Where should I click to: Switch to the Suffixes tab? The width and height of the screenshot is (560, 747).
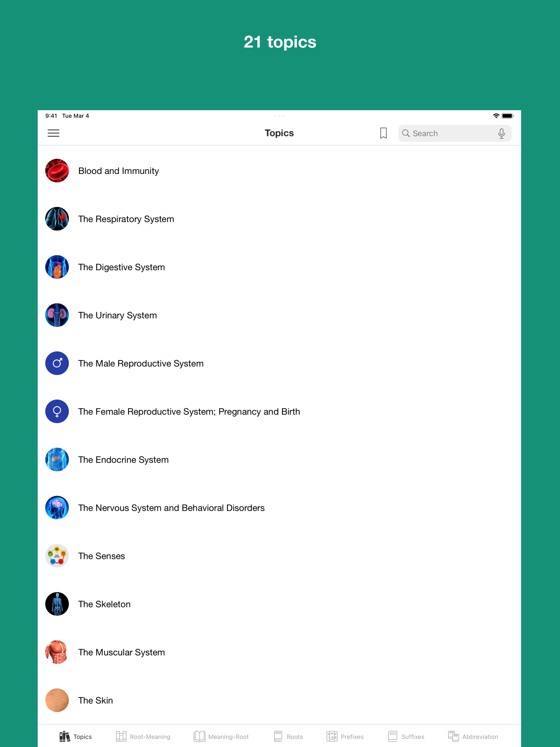(x=406, y=737)
